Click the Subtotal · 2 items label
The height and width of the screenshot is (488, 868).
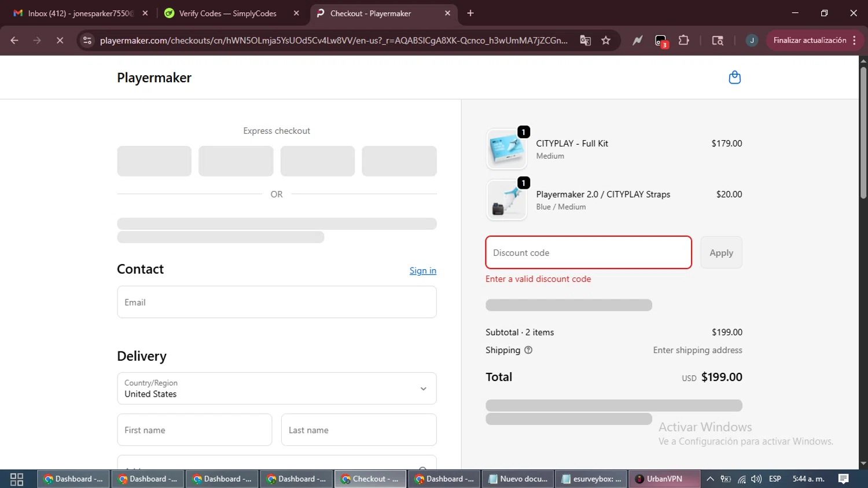tap(520, 332)
